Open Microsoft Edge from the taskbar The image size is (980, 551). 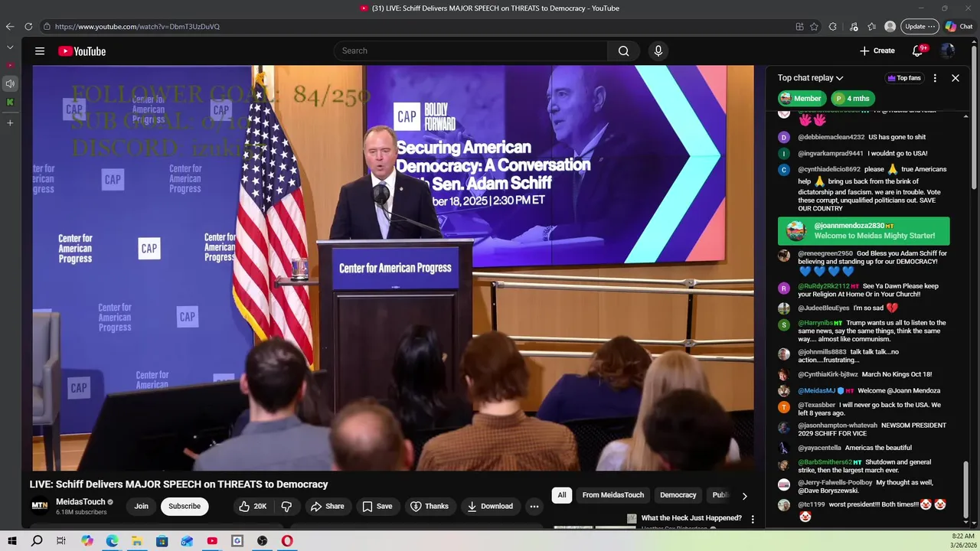click(x=112, y=541)
